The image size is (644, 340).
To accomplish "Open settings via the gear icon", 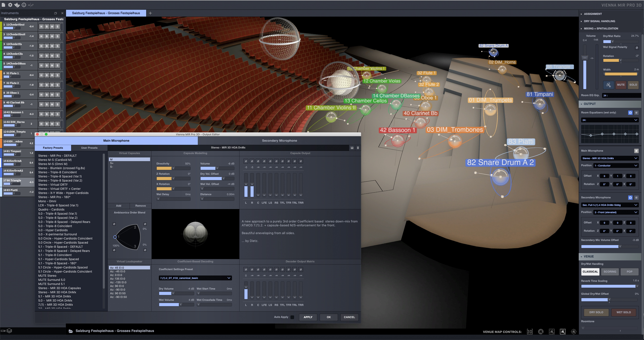I will pos(10,5).
